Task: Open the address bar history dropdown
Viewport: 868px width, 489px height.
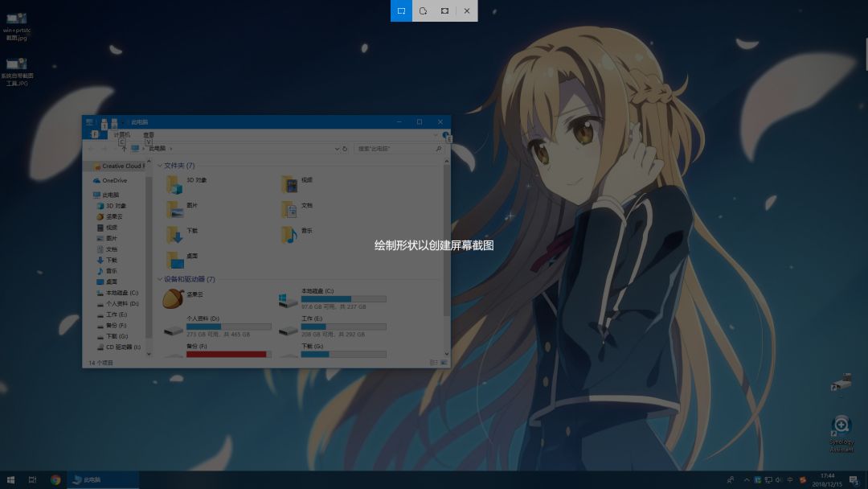Action: [x=337, y=149]
